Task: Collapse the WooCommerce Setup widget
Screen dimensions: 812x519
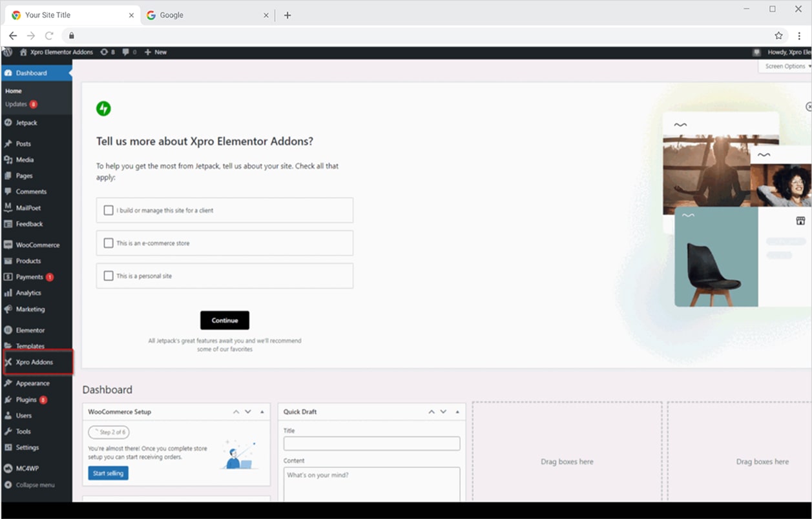Action: click(262, 412)
